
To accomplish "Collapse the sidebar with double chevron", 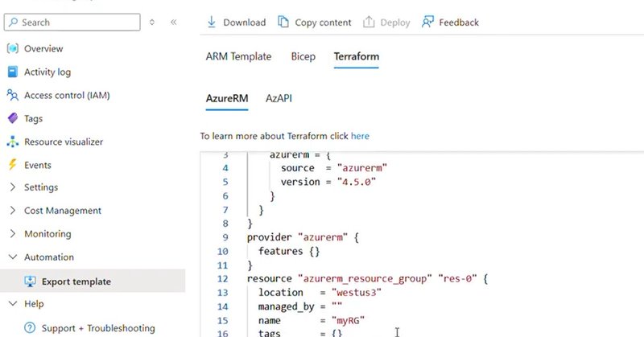I will (x=173, y=23).
